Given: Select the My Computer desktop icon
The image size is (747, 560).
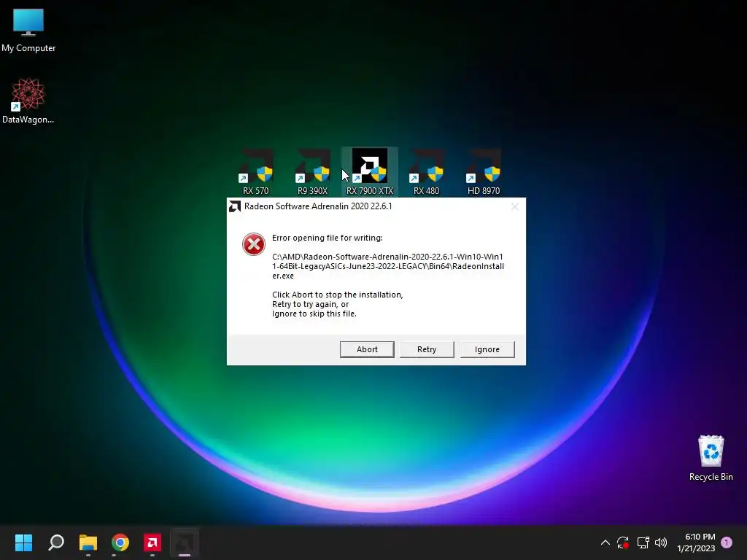Looking at the screenshot, I should click(x=28, y=31).
